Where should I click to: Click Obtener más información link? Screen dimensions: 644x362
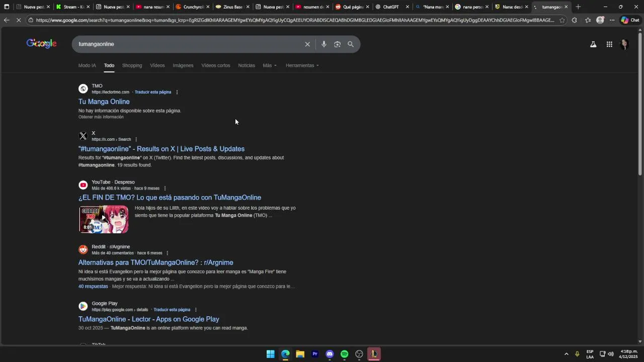click(x=101, y=117)
